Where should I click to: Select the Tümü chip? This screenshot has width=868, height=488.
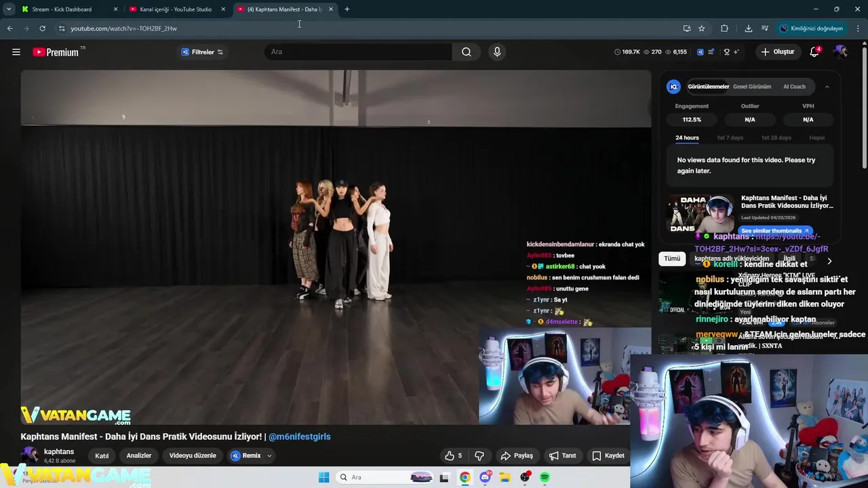point(672,258)
